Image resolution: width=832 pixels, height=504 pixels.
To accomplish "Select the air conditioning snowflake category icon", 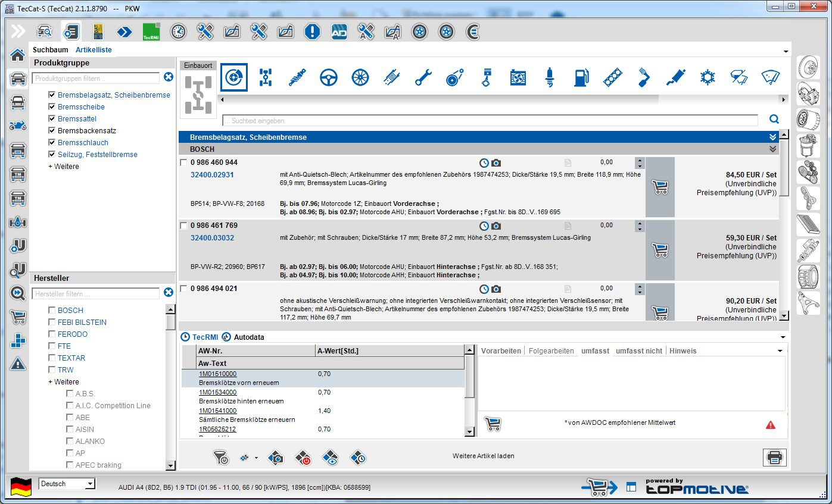I will point(708,77).
